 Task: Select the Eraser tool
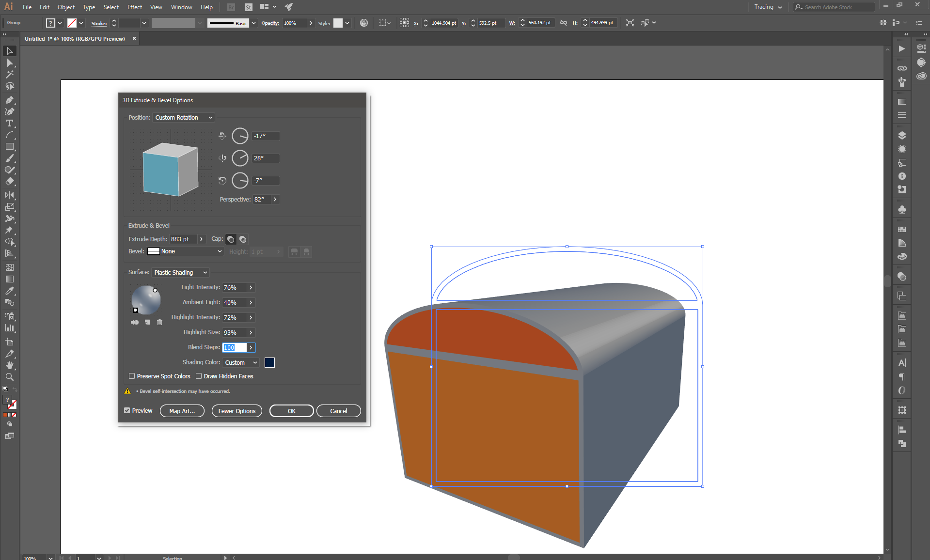tap(9, 181)
